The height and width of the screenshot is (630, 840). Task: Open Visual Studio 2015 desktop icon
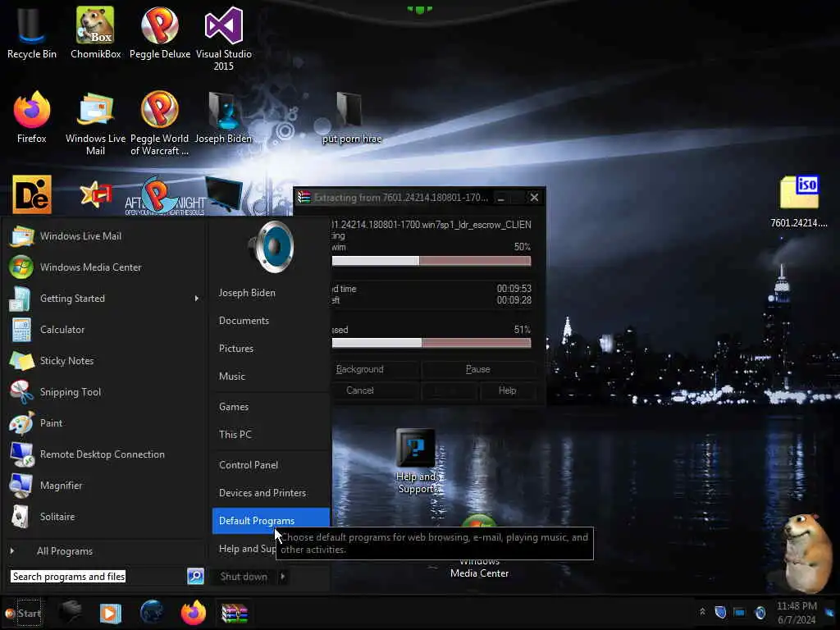pyautogui.click(x=223, y=39)
